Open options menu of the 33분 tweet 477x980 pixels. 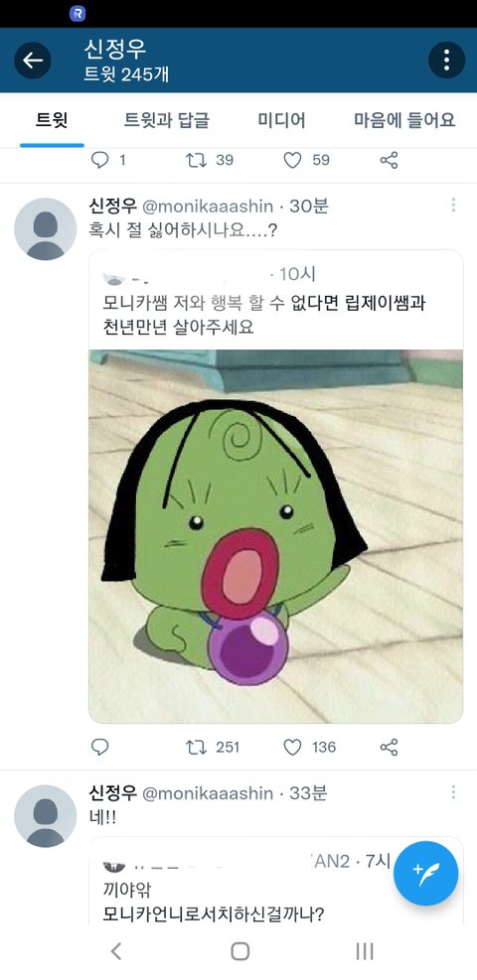click(x=452, y=792)
